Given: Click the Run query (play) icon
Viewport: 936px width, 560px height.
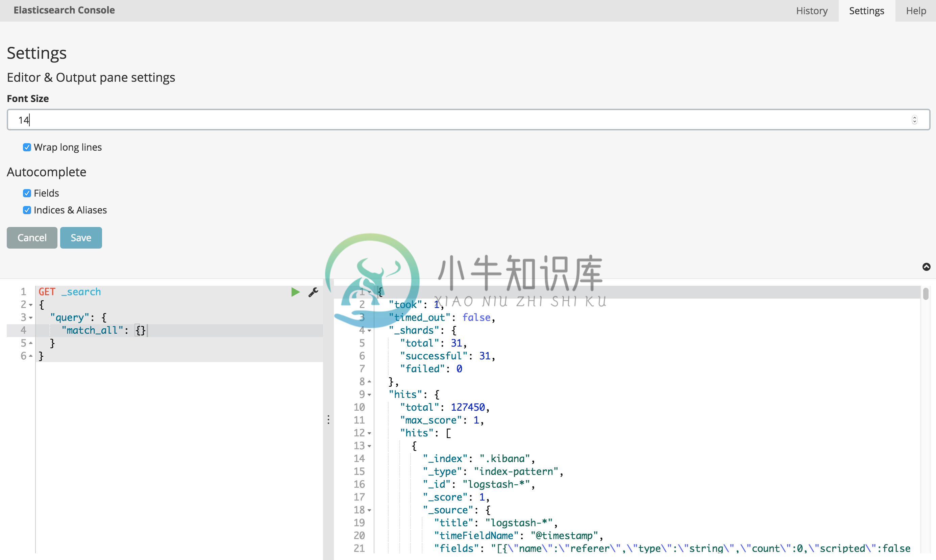Looking at the screenshot, I should [x=295, y=292].
